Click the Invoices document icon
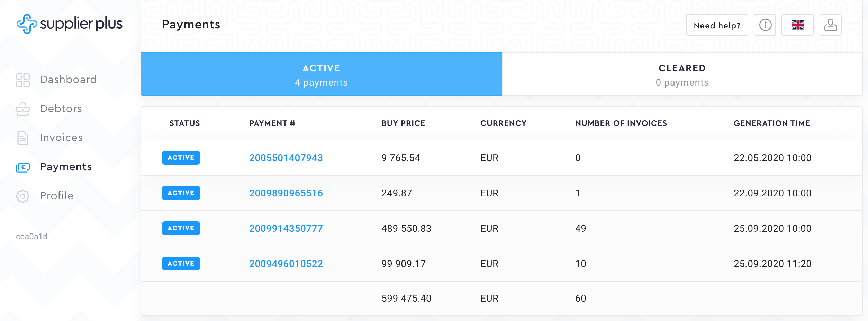The image size is (868, 321). pyautogui.click(x=23, y=138)
